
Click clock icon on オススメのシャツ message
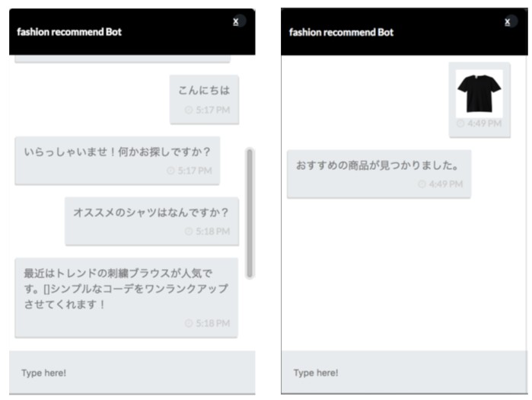189,232
